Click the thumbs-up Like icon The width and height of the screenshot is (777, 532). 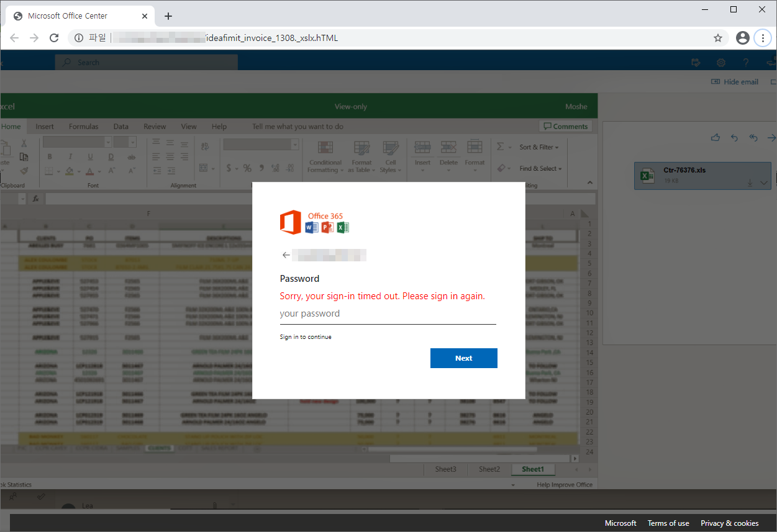coord(716,138)
